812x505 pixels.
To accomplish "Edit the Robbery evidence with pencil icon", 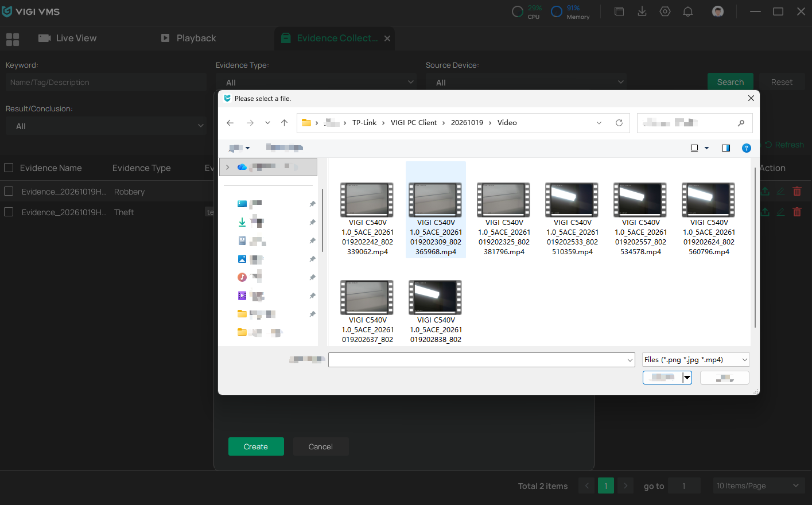I will (x=781, y=191).
